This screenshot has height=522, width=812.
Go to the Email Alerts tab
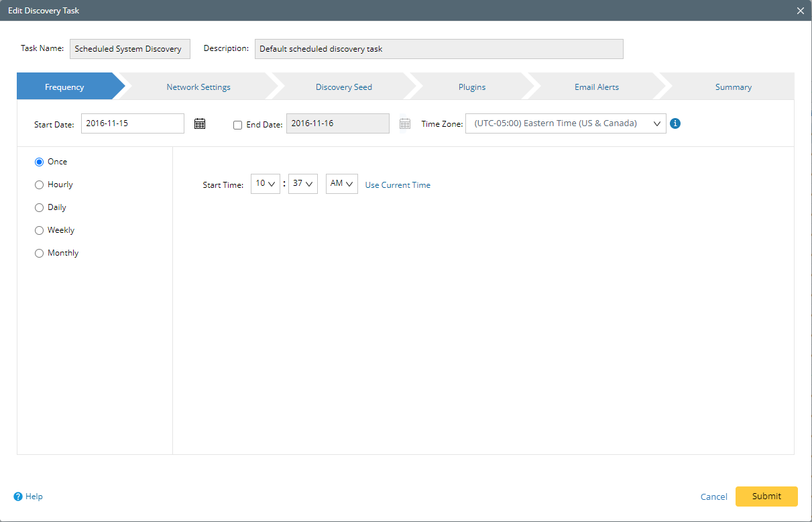(x=596, y=87)
